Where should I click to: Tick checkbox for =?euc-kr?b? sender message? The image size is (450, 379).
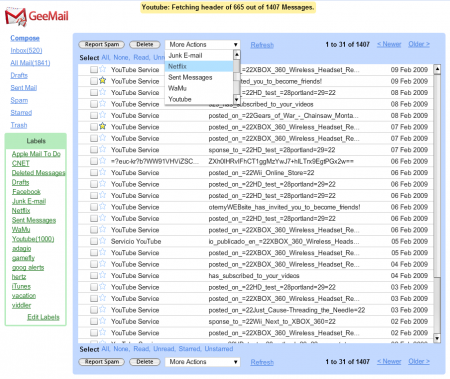tap(94, 161)
